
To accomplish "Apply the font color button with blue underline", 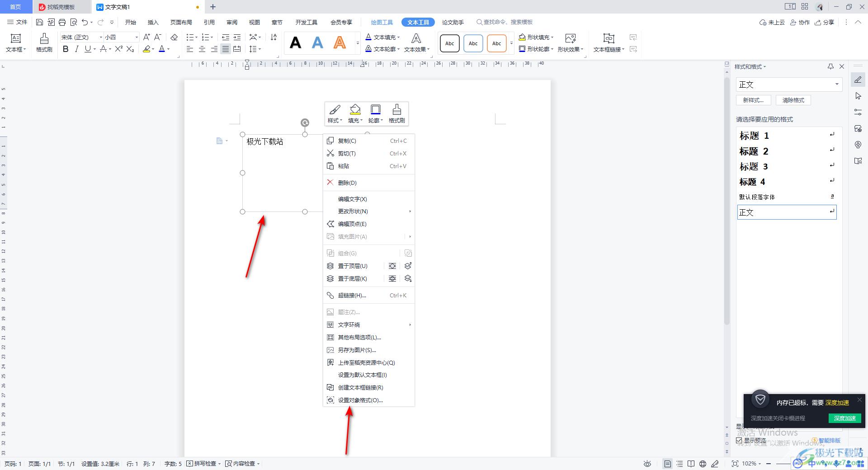I will pyautogui.click(x=162, y=49).
